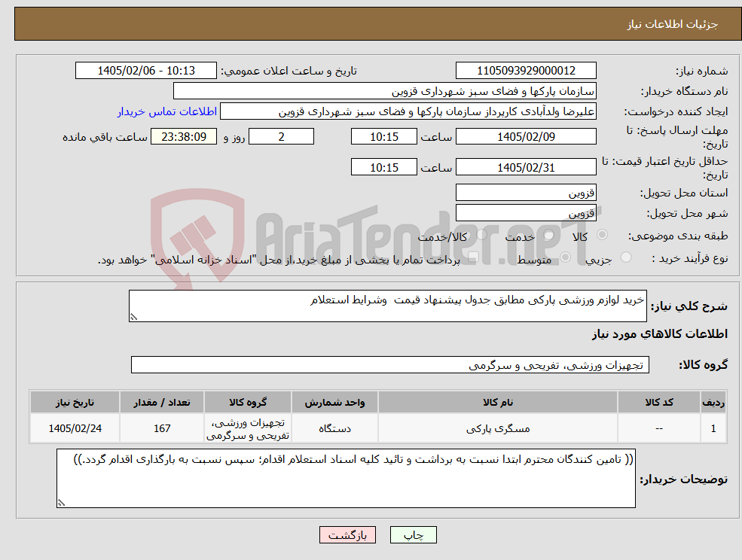Click the remaining days field showing 2
Viewport: 742px width, 560px height.
pyautogui.click(x=281, y=137)
